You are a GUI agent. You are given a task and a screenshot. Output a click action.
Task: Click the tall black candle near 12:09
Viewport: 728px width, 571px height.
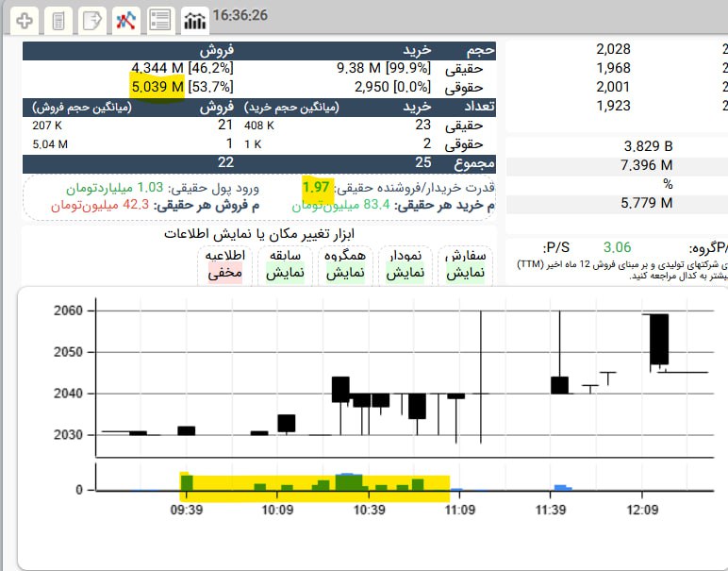click(x=659, y=339)
